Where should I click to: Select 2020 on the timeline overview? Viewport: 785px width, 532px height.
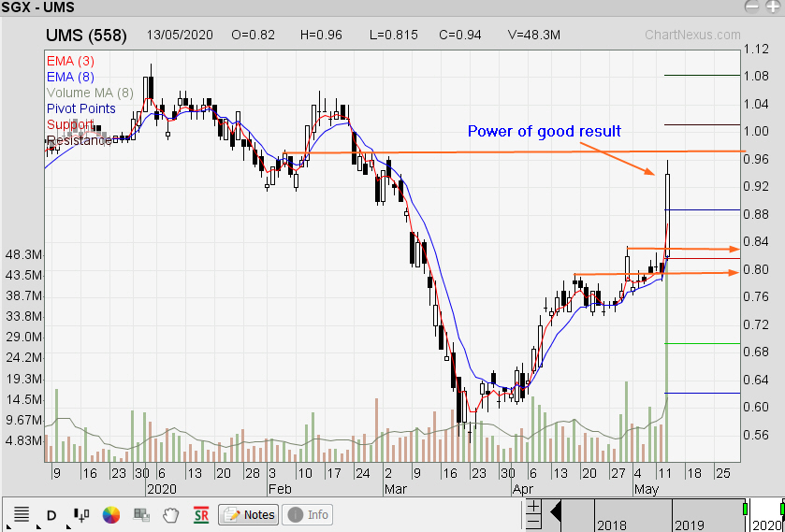click(766, 525)
